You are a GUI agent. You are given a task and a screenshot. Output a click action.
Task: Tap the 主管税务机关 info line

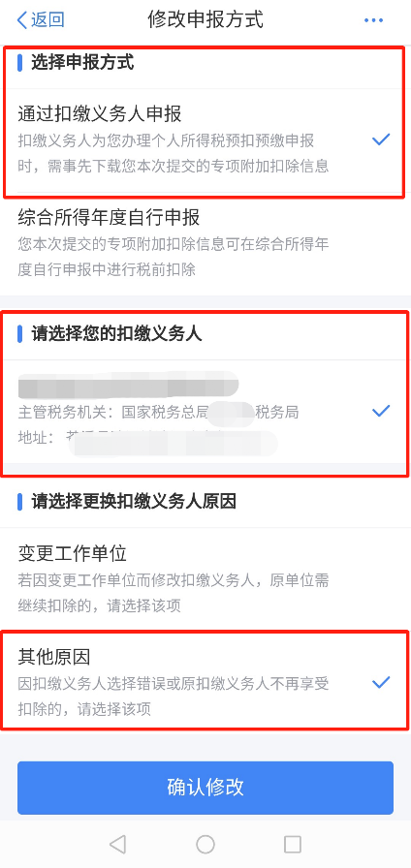click(x=158, y=413)
